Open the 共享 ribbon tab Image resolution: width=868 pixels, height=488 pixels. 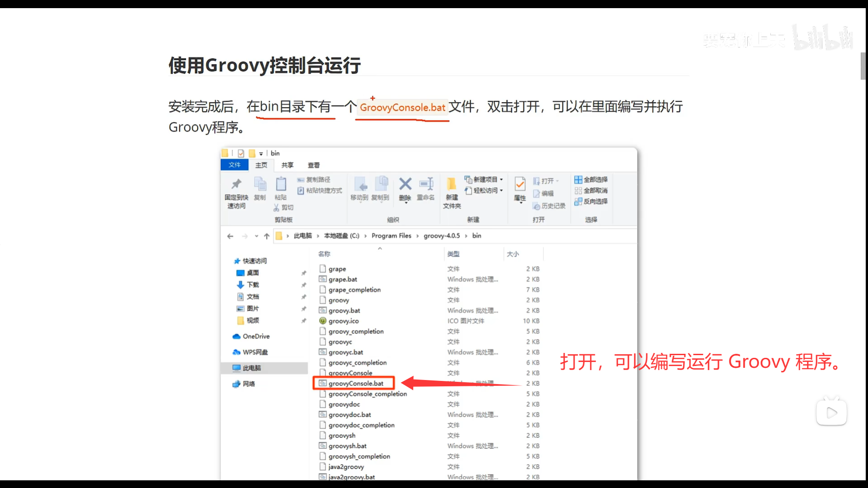click(288, 165)
